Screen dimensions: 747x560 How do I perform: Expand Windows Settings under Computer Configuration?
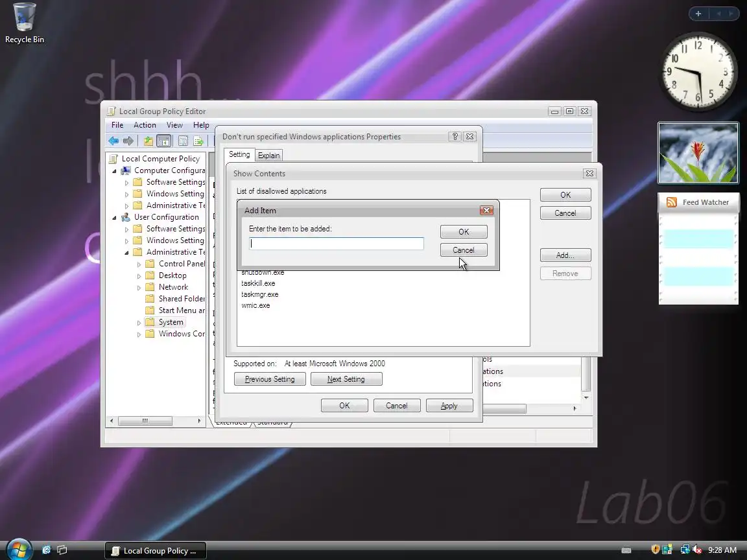126,194
